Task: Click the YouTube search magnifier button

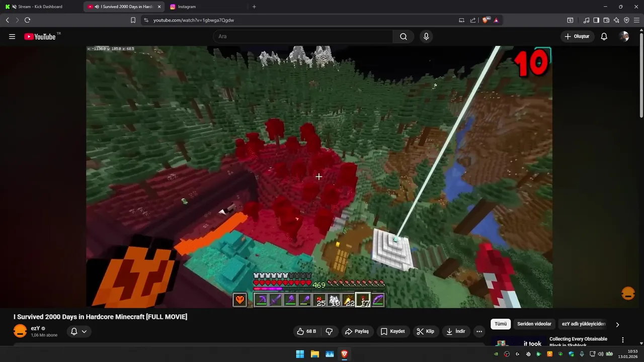Action: [x=404, y=37]
